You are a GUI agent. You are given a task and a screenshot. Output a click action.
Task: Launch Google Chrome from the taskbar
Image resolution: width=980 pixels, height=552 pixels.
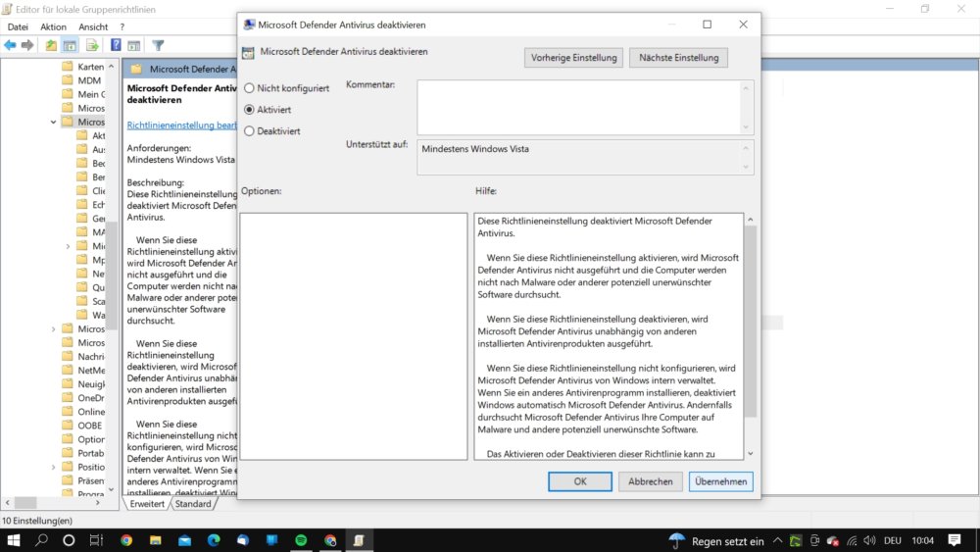[126, 540]
